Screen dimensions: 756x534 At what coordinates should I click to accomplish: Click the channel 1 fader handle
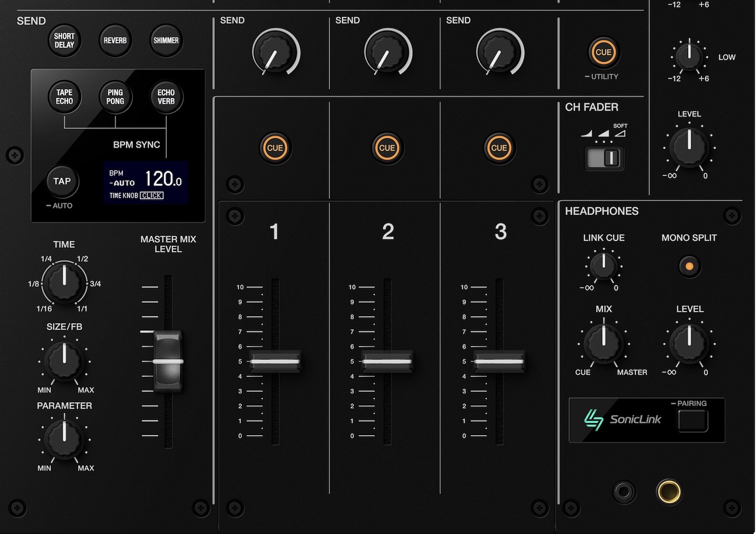275,361
